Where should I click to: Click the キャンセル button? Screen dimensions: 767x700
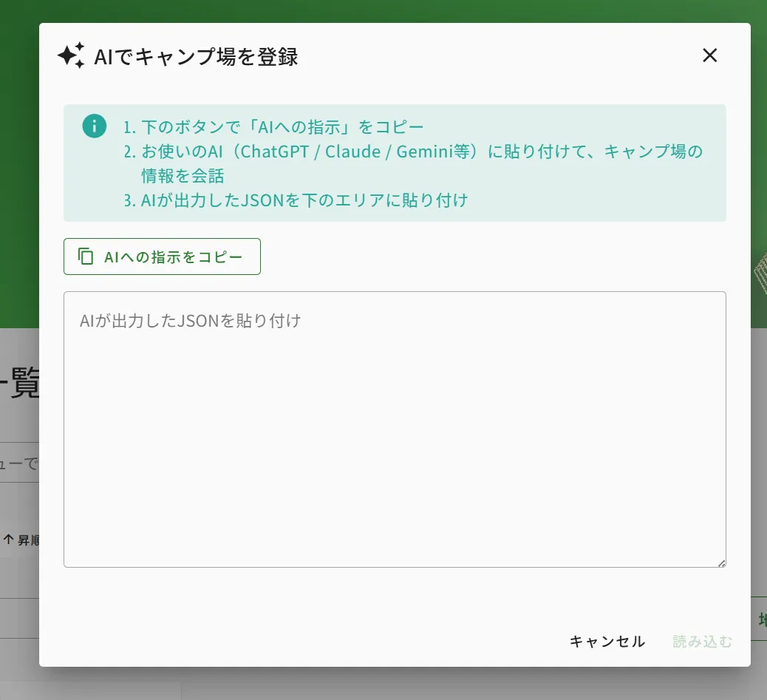pos(607,642)
